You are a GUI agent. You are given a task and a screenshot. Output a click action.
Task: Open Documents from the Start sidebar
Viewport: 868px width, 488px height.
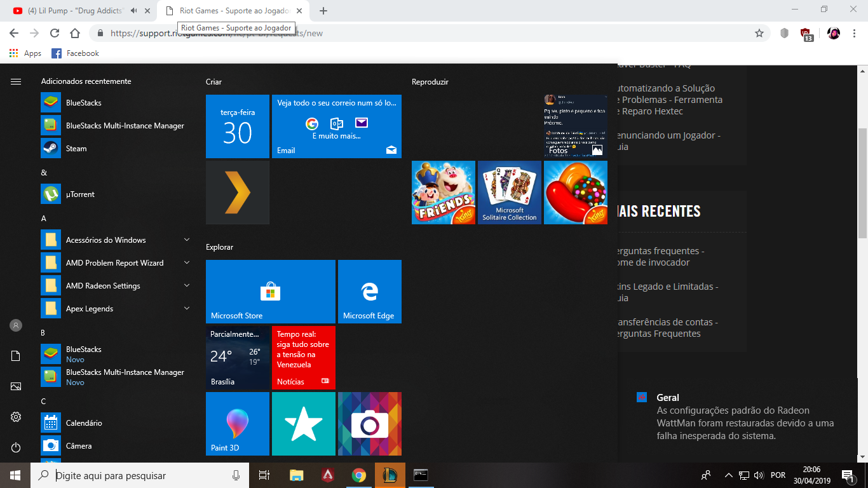click(x=16, y=356)
